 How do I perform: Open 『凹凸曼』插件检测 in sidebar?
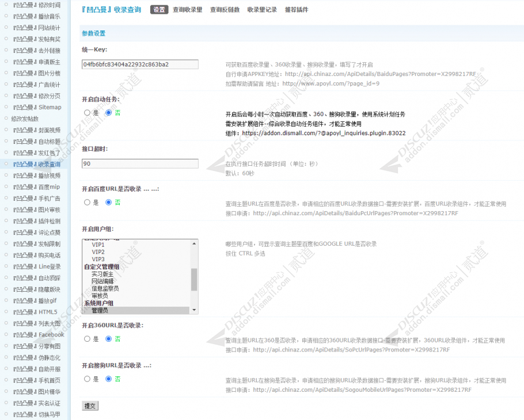(37, 221)
